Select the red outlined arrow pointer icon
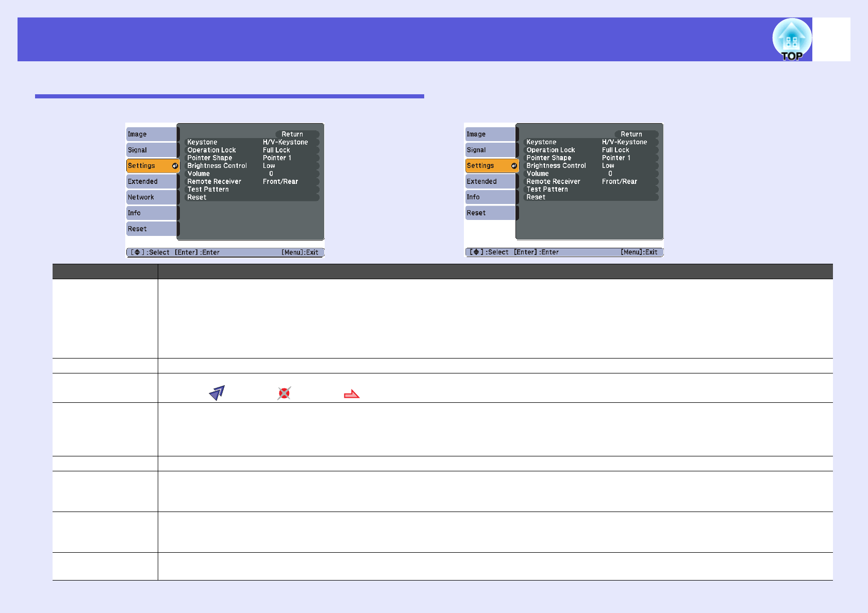 352,394
